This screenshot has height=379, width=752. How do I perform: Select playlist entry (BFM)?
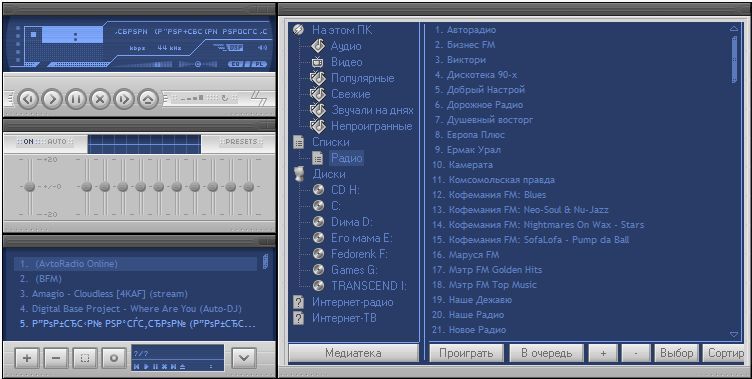pyautogui.click(x=135, y=279)
